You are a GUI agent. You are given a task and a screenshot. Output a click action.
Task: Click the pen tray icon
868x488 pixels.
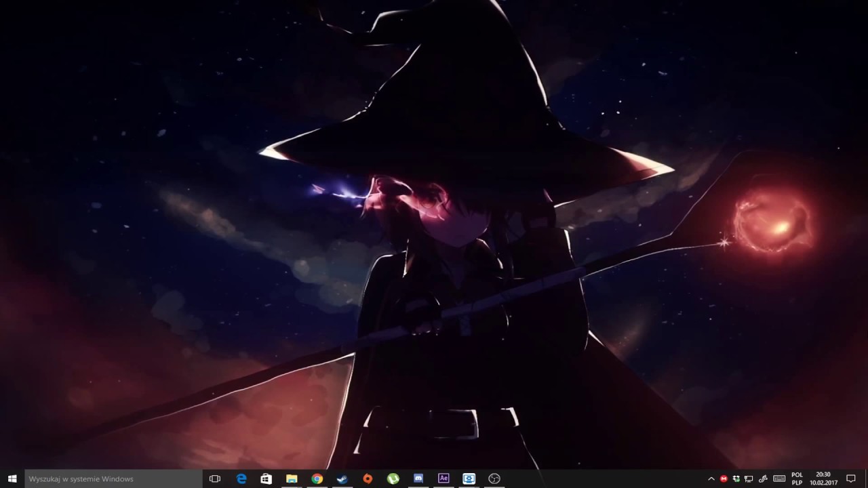coord(763,479)
